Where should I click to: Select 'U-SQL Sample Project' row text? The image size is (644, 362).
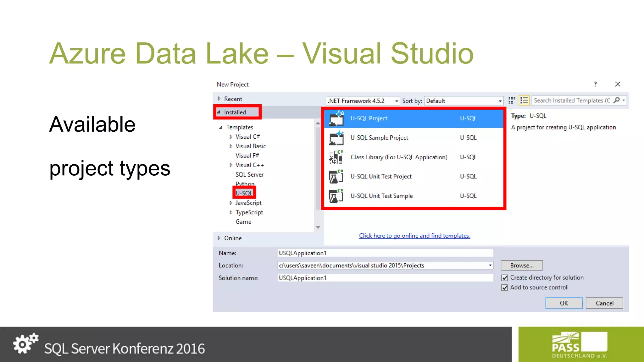pos(379,138)
